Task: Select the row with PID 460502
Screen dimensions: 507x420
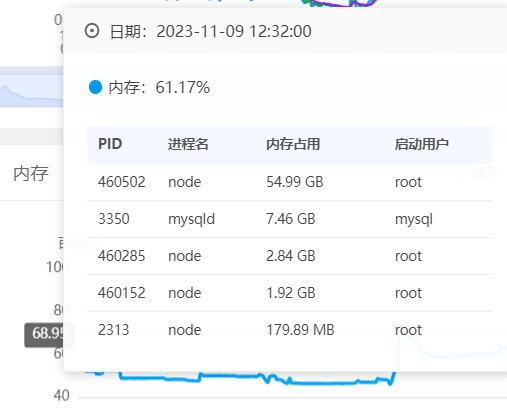Action: pyautogui.click(x=289, y=182)
